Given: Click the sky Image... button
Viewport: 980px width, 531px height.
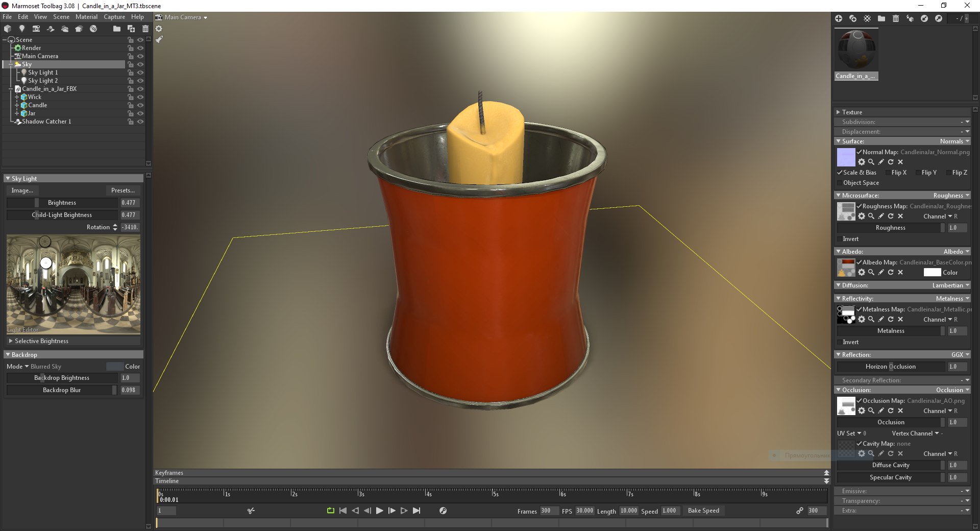Looking at the screenshot, I should click(x=22, y=190).
